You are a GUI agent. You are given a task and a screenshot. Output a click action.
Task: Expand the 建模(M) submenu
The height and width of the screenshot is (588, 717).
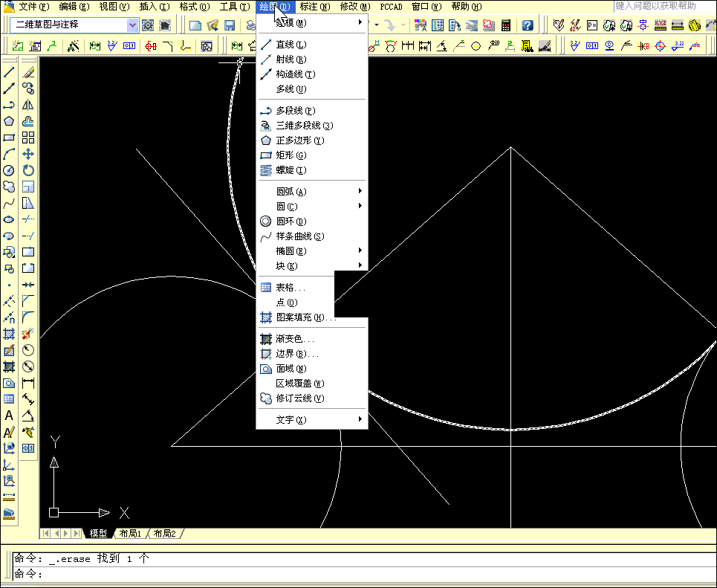click(x=312, y=22)
